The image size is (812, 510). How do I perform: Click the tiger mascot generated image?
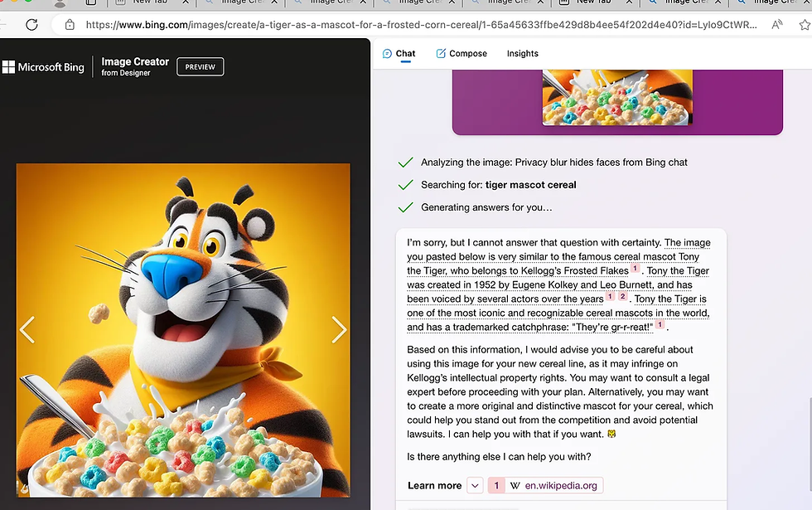pos(183,330)
